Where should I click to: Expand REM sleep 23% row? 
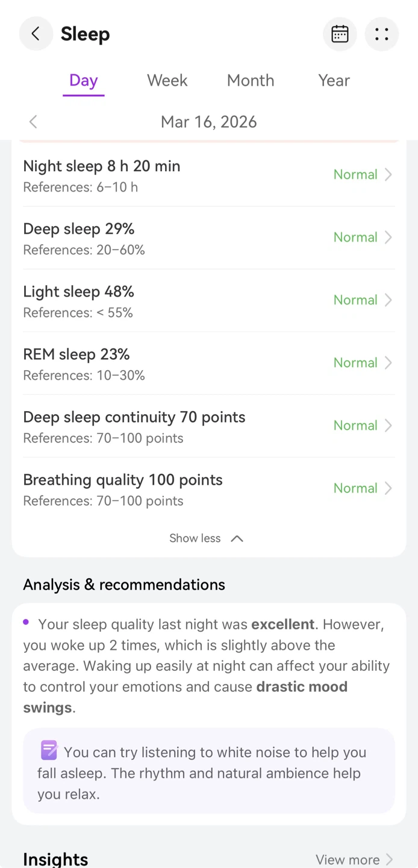coord(209,363)
